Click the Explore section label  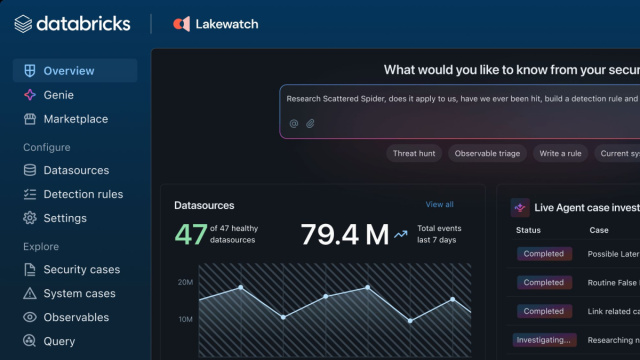tap(41, 247)
